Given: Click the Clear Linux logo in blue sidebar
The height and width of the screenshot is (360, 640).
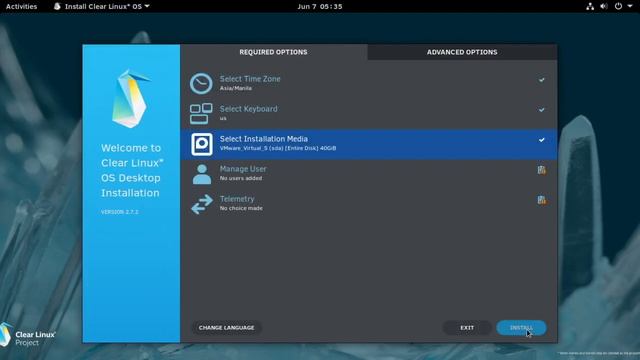Looking at the screenshot, I should 131,98.
